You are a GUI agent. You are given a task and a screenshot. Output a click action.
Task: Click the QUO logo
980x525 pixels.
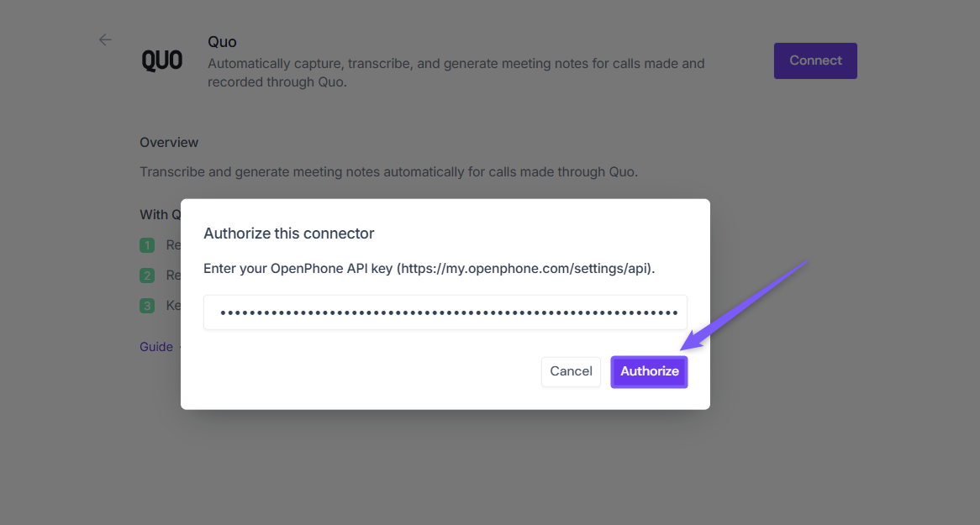tap(162, 61)
